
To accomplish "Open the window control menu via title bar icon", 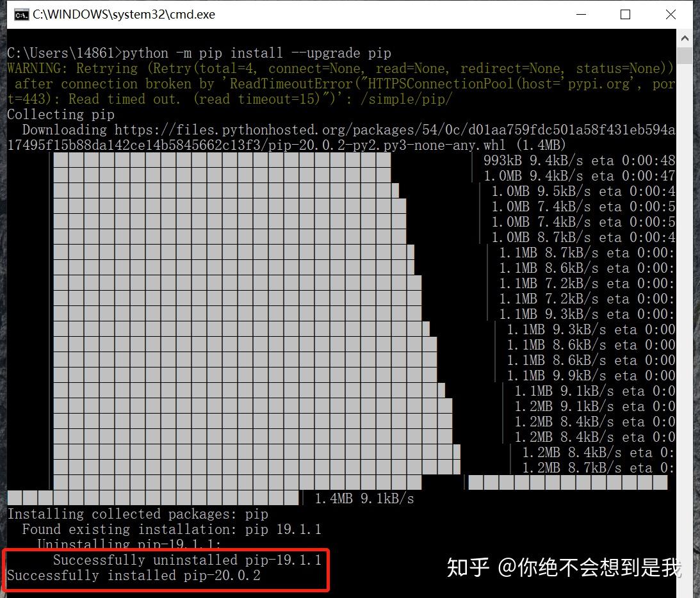I will tap(21, 13).
